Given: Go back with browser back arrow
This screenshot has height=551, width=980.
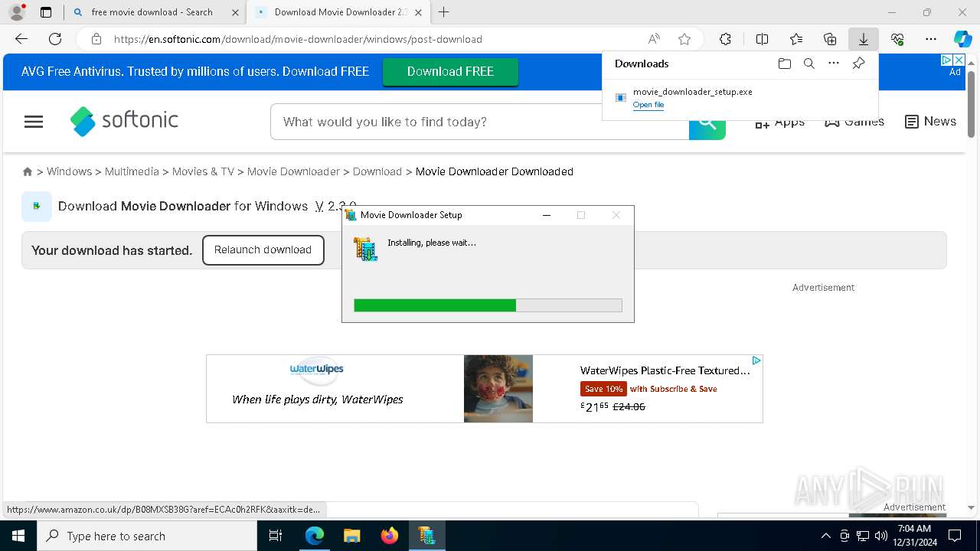Looking at the screenshot, I should pos(21,39).
